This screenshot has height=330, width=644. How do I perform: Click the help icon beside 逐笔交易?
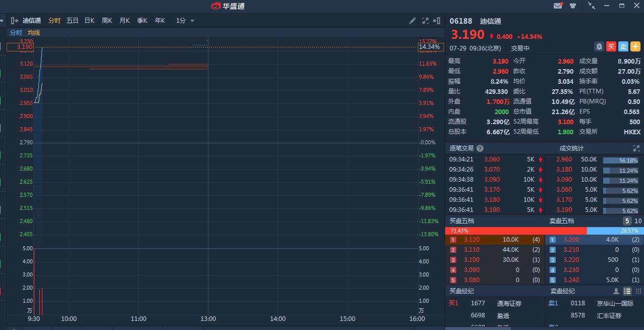tap(480, 148)
